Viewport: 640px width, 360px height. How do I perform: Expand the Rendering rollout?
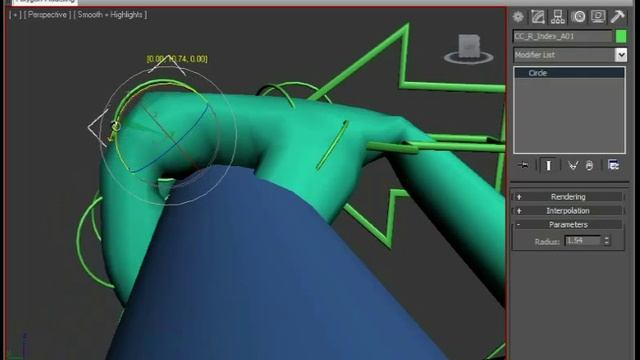pyautogui.click(x=568, y=197)
